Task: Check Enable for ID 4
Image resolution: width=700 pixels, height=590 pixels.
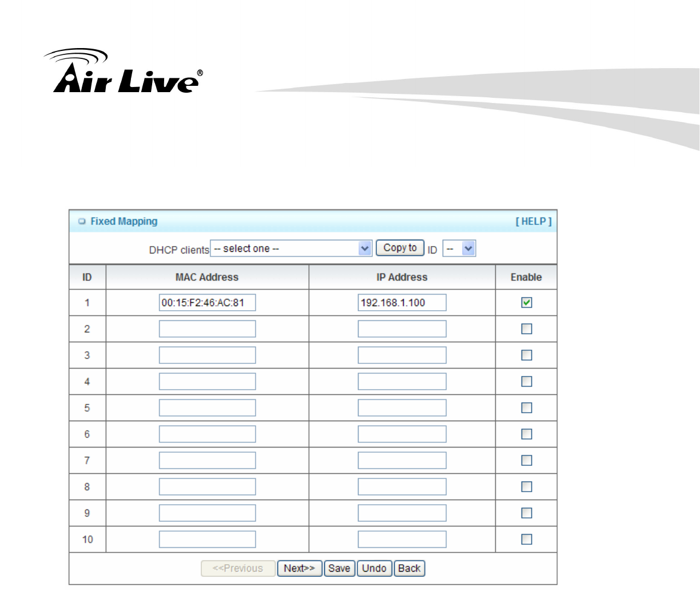Action: [x=527, y=381]
